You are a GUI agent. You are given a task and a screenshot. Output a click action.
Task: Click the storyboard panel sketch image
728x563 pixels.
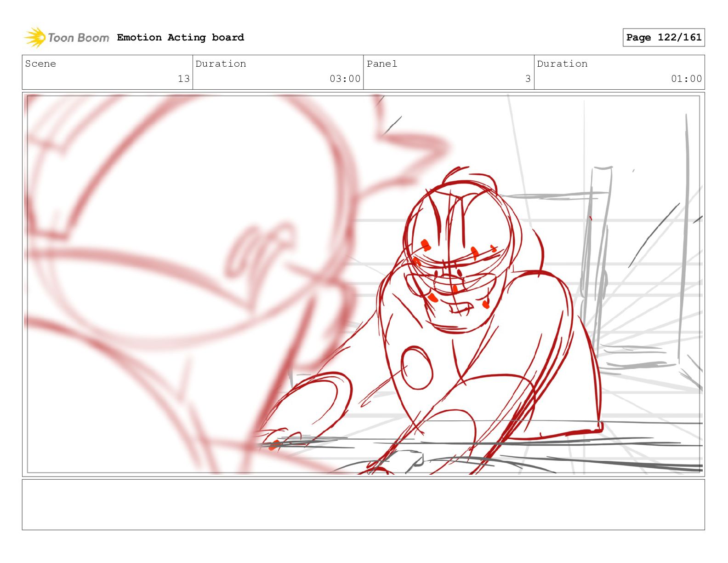(364, 284)
